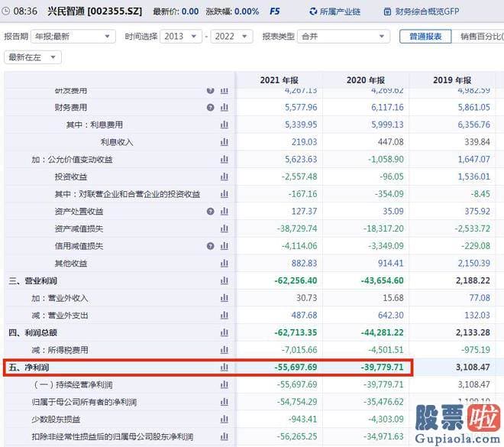Open chart icon for 减：营业外支出 row
Image resolution: width=504 pixels, height=447 pixels.
click(x=225, y=316)
